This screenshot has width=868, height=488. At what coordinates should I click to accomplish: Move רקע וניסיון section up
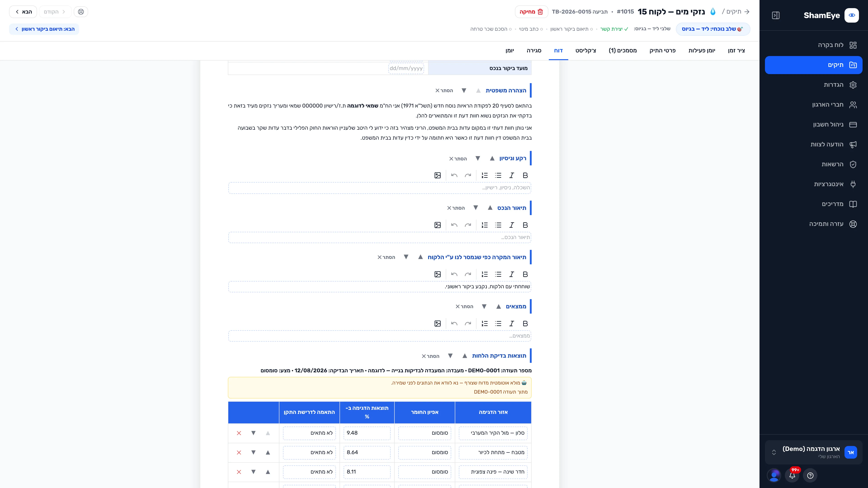(492, 158)
